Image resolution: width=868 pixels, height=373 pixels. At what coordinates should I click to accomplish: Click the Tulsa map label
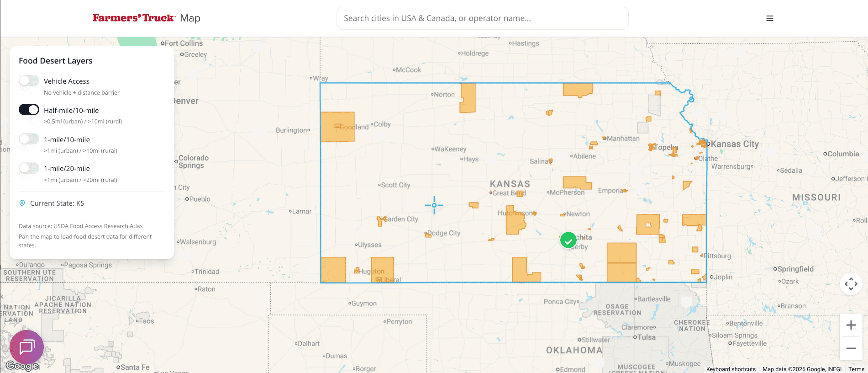click(646, 337)
